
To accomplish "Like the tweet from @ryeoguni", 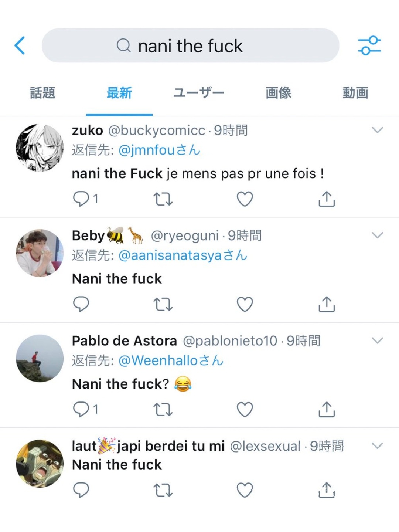I will (245, 304).
